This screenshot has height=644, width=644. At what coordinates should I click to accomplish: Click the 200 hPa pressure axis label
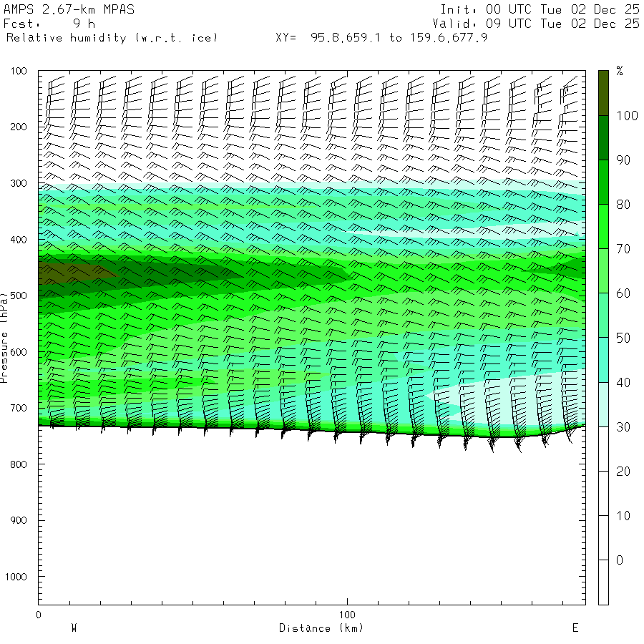pyautogui.click(x=19, y=127)
